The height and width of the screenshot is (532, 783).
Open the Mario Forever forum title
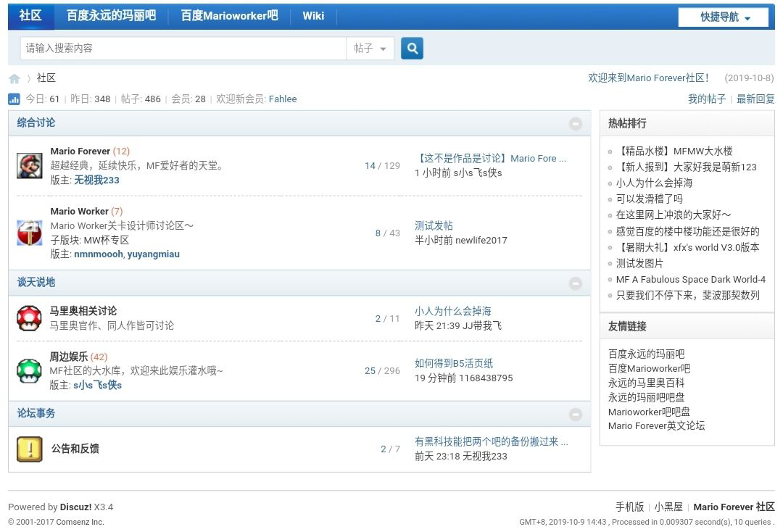[80, 151]
